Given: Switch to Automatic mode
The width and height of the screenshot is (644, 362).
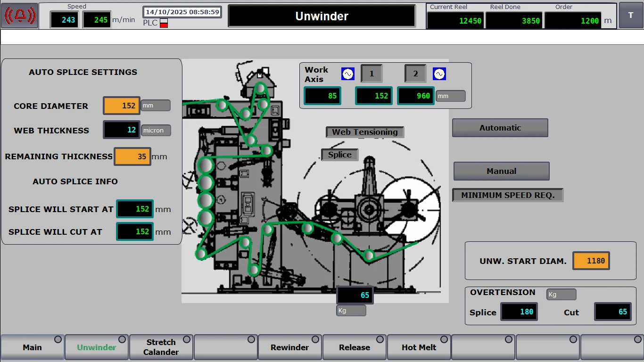Looking at the screenshot, I should coord(500,128).
